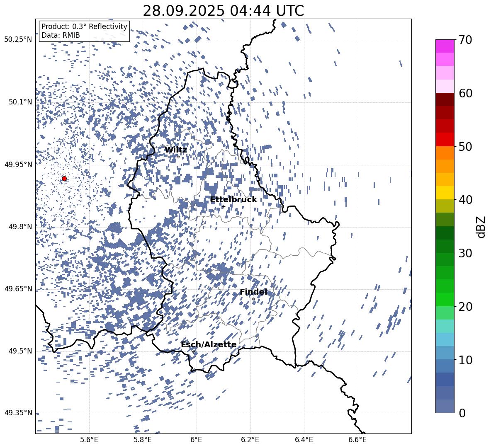This screenshot has width=491, height=448.
Task: Select the Ettelbruck city label
Action: [233, 200]
